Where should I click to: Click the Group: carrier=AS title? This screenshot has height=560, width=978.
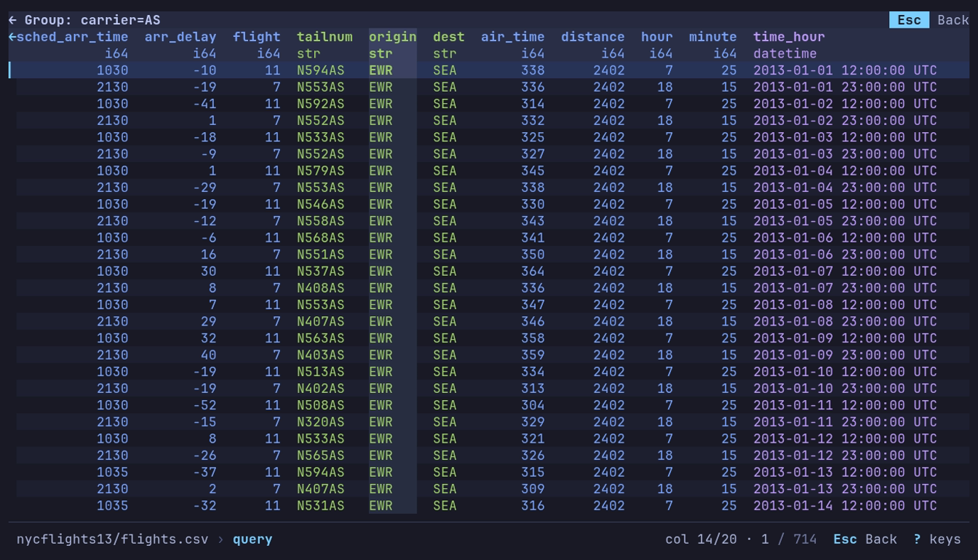pos(92,20)
